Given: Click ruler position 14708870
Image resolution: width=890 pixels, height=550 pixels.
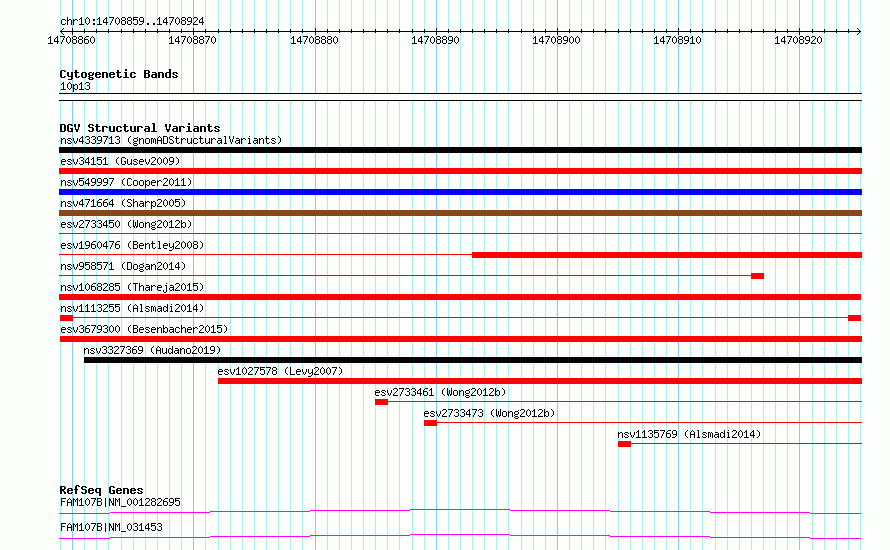Looking at the screenshot, I should [x=192, y=40].
